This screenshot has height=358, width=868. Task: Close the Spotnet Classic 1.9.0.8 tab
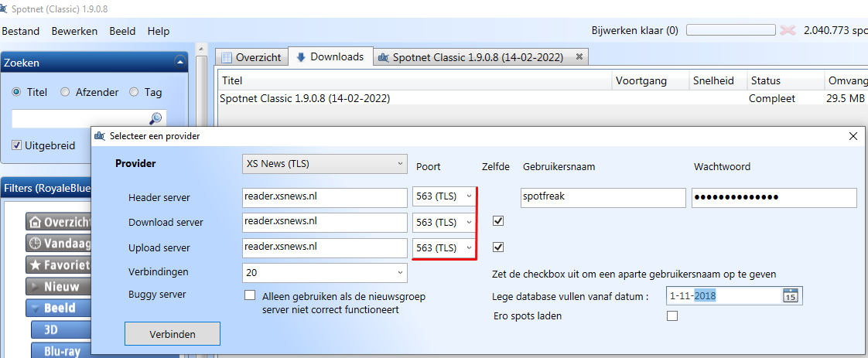coord(579,56)
